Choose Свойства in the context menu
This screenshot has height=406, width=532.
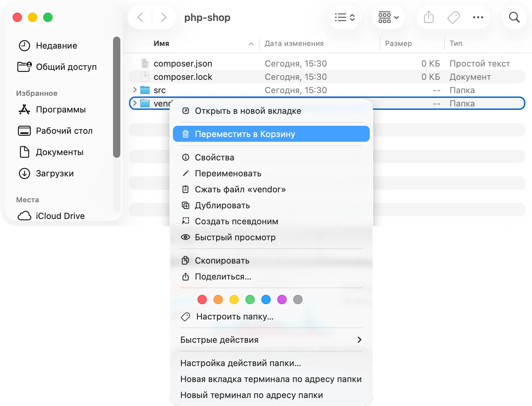271,157
